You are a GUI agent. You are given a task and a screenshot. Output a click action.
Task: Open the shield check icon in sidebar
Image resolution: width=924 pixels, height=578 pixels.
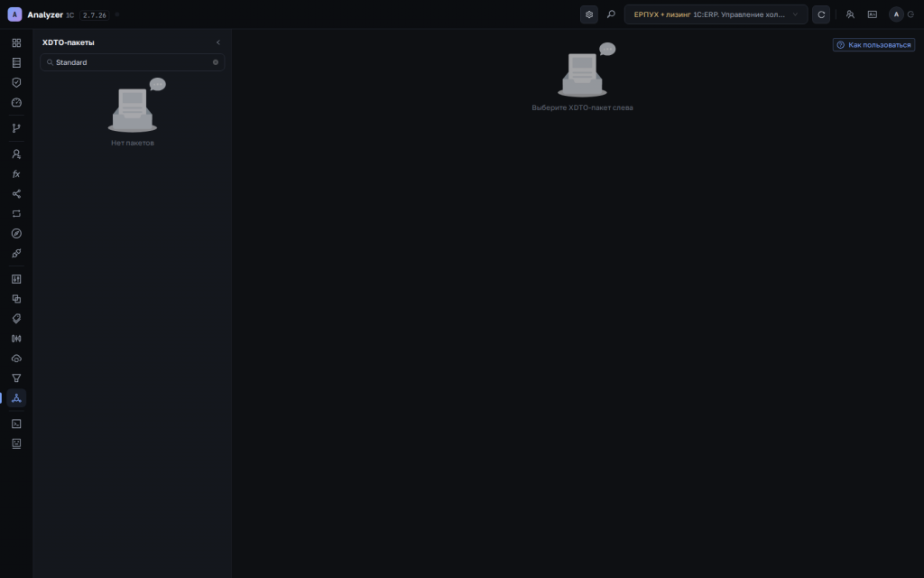(16, 82)
